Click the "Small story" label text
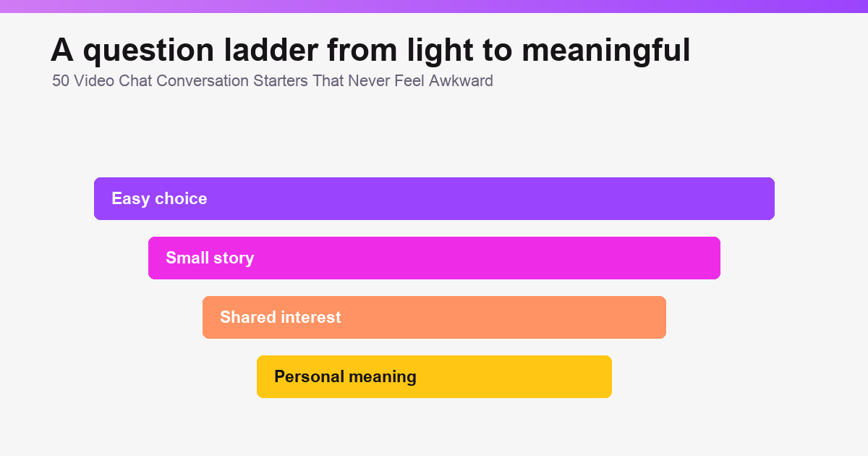Image resolution: width=868 pixels, height=456 pixels. tap(210, 258)
